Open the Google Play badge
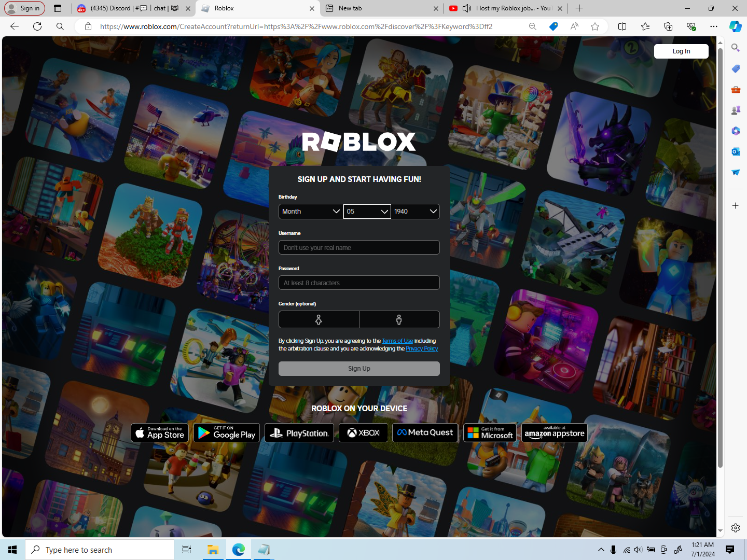 pos(227,432)
